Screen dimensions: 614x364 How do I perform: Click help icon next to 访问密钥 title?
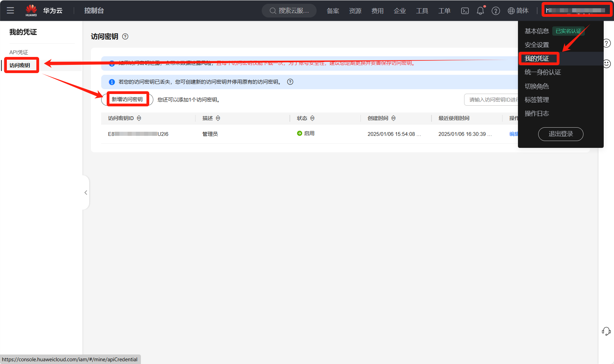click(x=125, y=37)
